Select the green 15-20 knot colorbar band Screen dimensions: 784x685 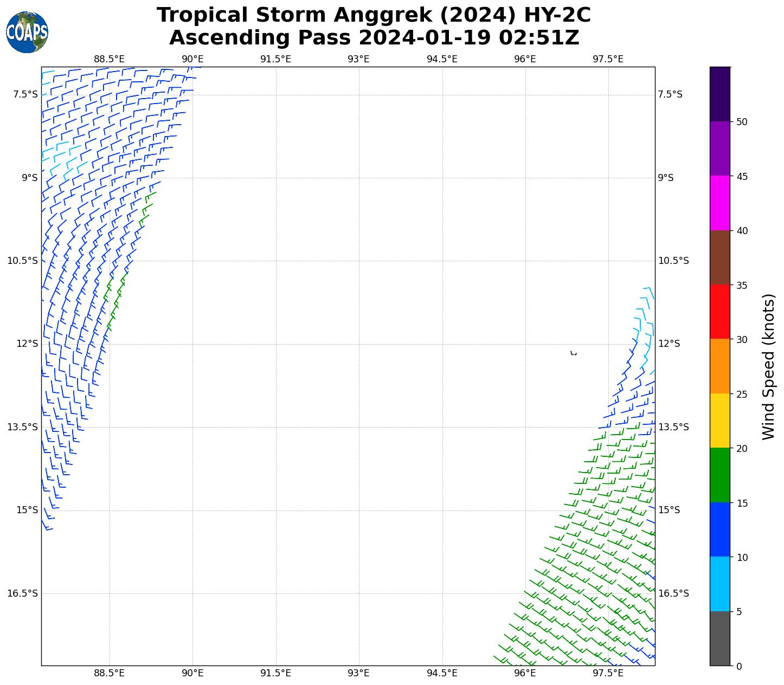pyautogui.click(x=720, y=475)
